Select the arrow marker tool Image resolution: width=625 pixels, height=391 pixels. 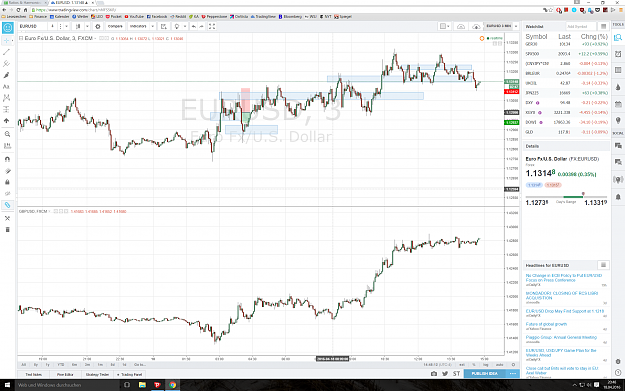point(6,121)
